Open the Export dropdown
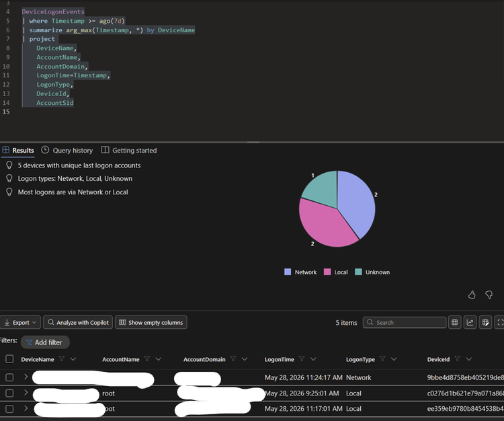 20,322
